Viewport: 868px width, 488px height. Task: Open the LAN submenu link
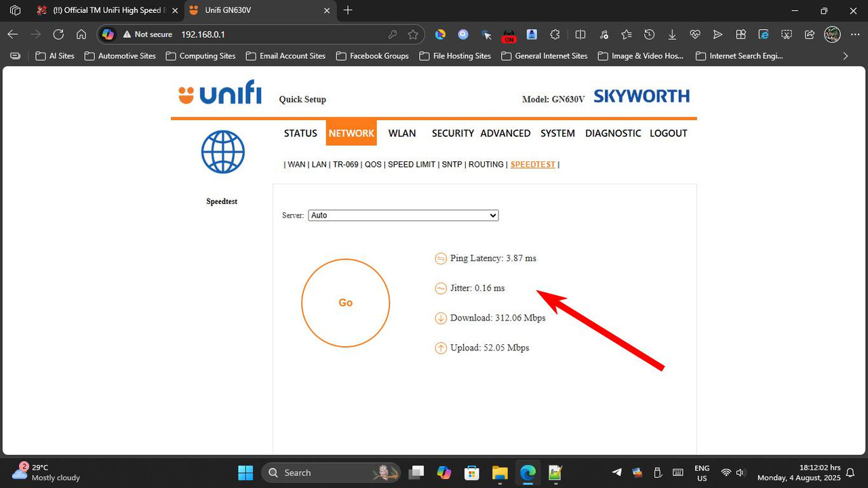pos(319,165)
